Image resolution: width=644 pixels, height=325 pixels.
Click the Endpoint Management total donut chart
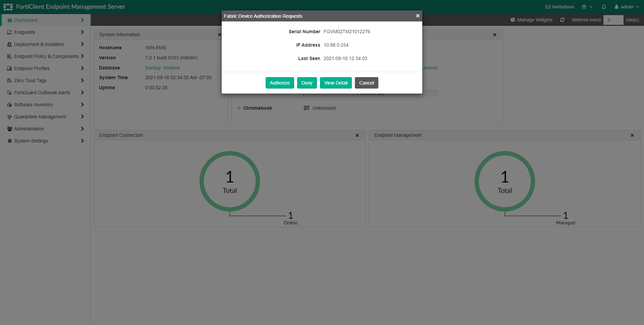[x=505, y=181]
